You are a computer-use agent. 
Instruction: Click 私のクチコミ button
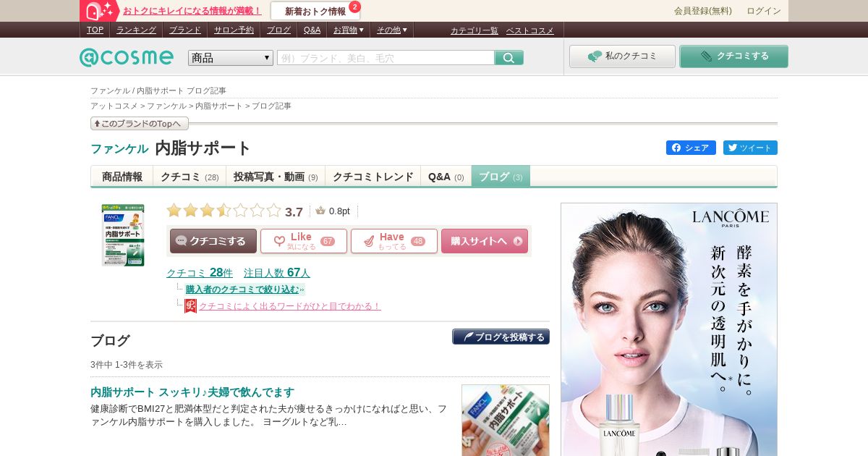622,56
